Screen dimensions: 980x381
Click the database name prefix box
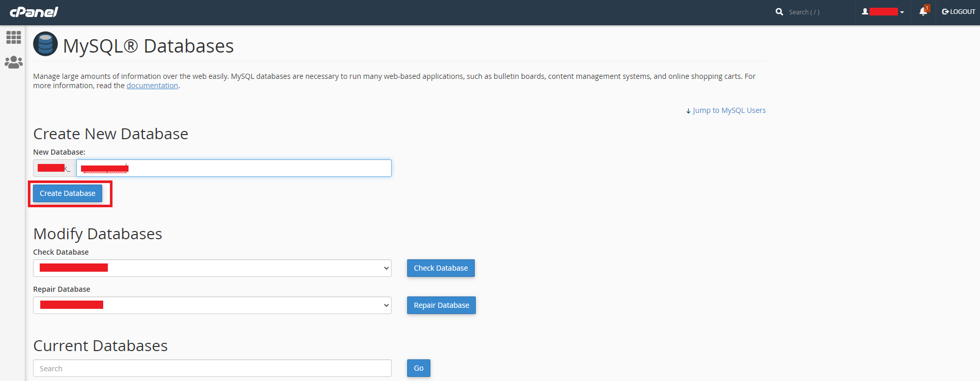[55, 168]
